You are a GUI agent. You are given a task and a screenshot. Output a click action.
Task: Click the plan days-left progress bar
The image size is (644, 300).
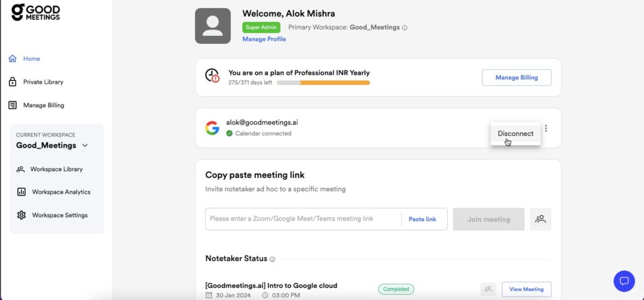(x=323, y=82)
